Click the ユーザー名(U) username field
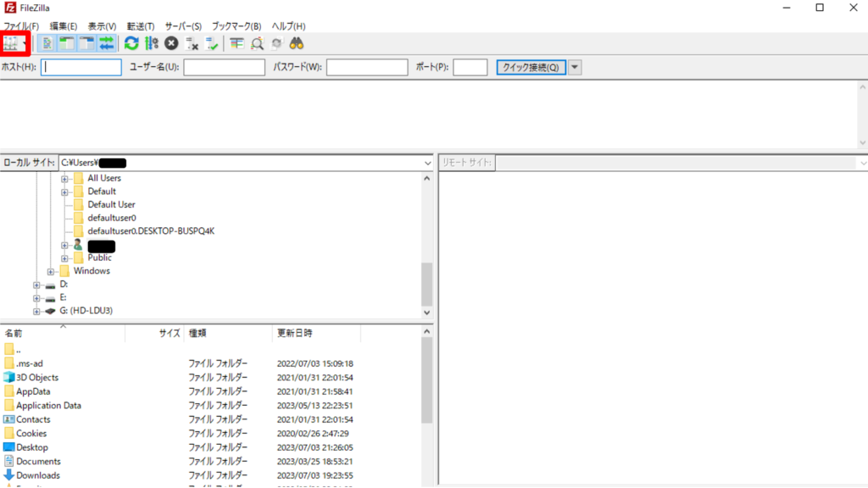Viewport: 868px width, 488px height. [224, 67]
